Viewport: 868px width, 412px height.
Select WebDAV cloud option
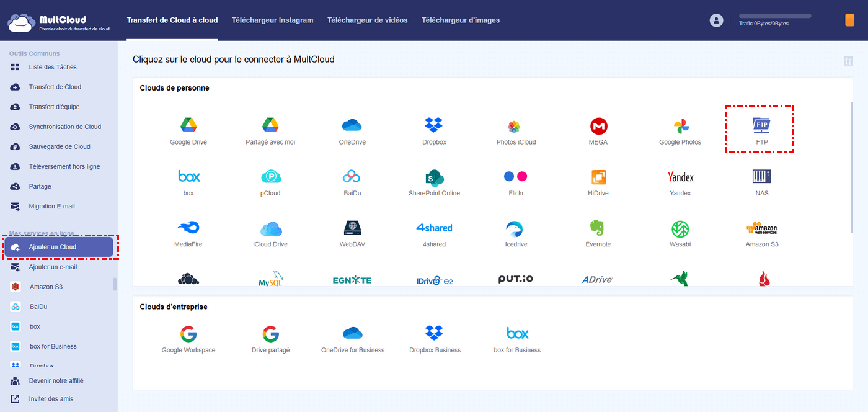pyautogui.click(x=352, y=233)
